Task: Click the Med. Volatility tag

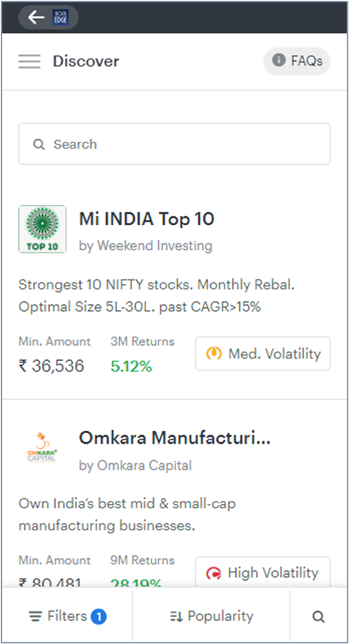Action: click(262, 353)
